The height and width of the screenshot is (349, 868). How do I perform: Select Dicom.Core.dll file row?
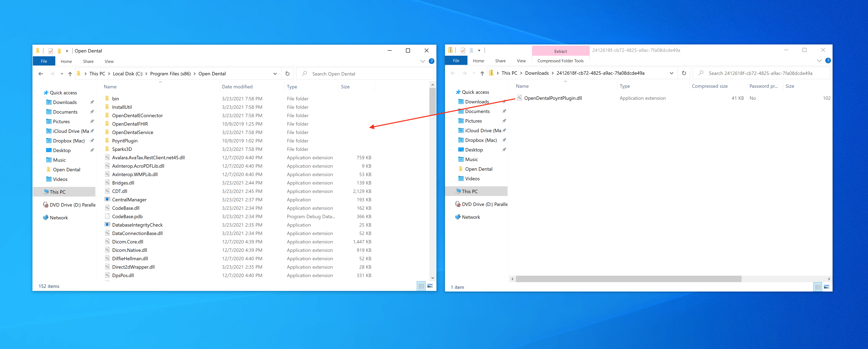239,242
